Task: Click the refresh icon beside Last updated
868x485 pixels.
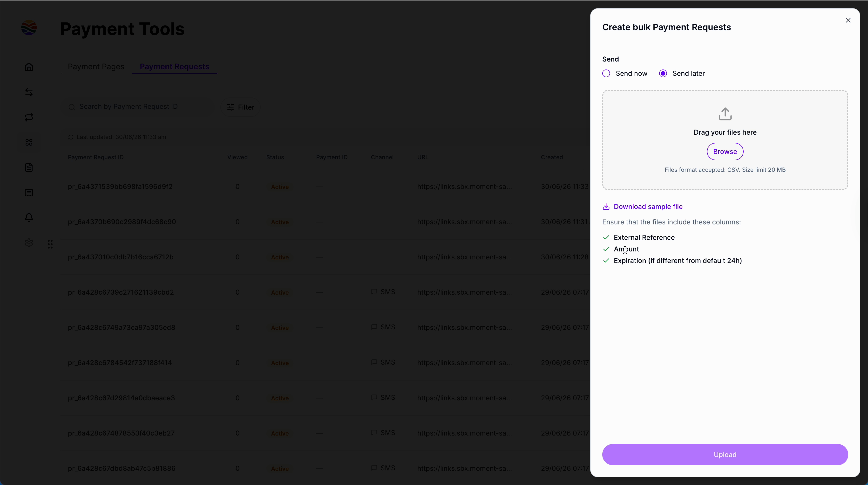Action: (x=71, y=137)
